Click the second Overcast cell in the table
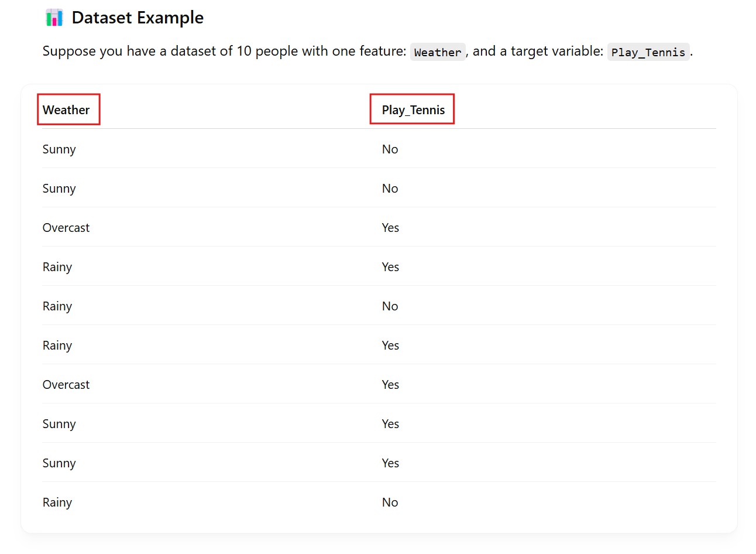Image resolution: width=756 pixels, height=554 pixels. coord(66,385)
